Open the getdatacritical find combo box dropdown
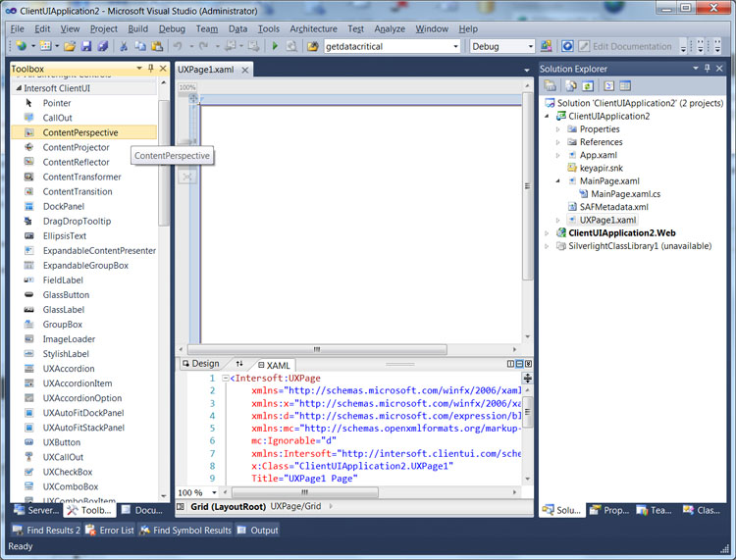Screen dimensions: 736x560 coord(455,46)
